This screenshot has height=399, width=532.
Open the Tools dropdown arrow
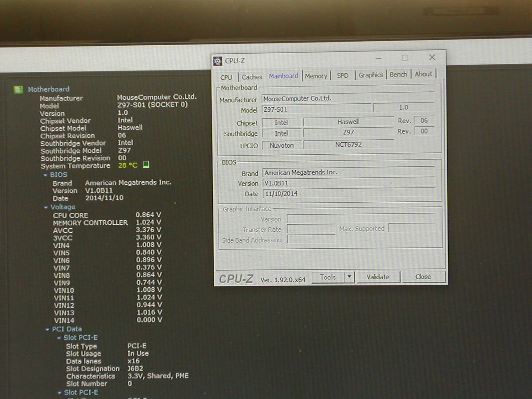click(x=349, y=277)
